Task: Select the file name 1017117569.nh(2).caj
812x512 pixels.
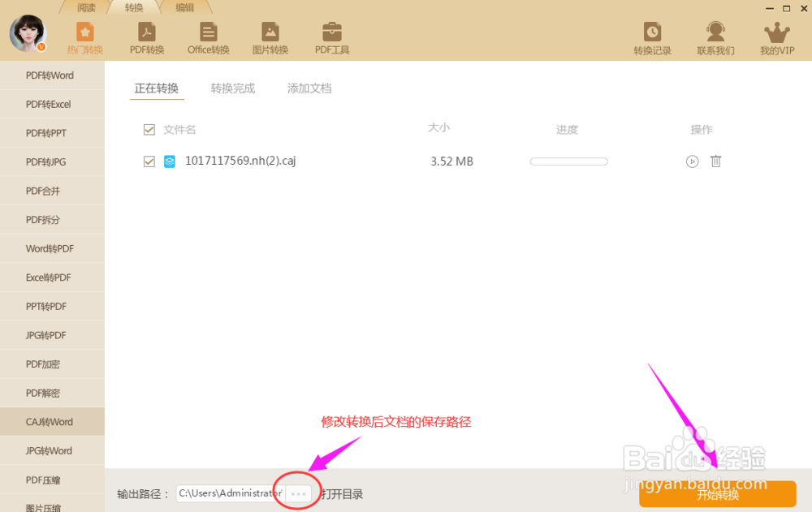Action: 240,161
